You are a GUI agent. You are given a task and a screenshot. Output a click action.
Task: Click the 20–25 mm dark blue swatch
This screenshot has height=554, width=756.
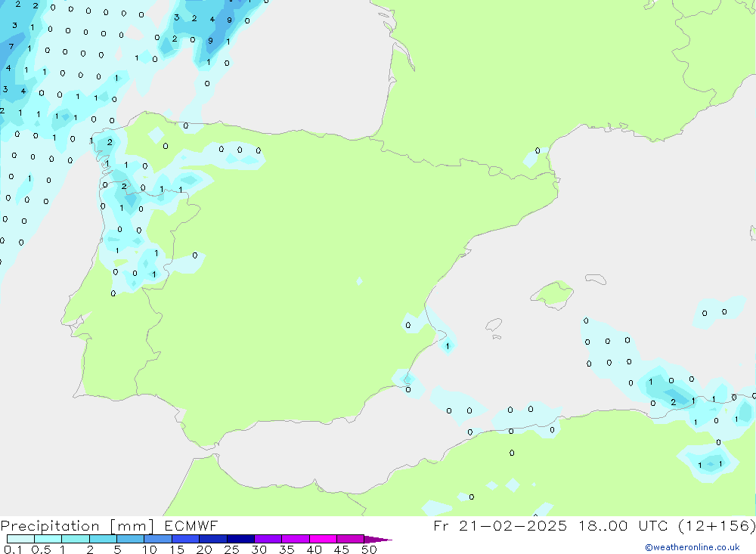click(213, 539)
